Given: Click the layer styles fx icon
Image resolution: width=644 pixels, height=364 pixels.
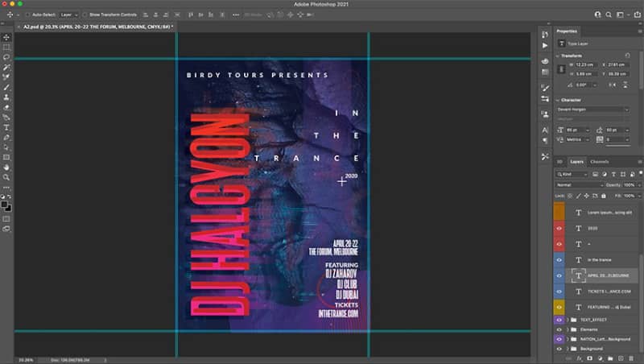Looking at the screenshot, I should [579, 358].
